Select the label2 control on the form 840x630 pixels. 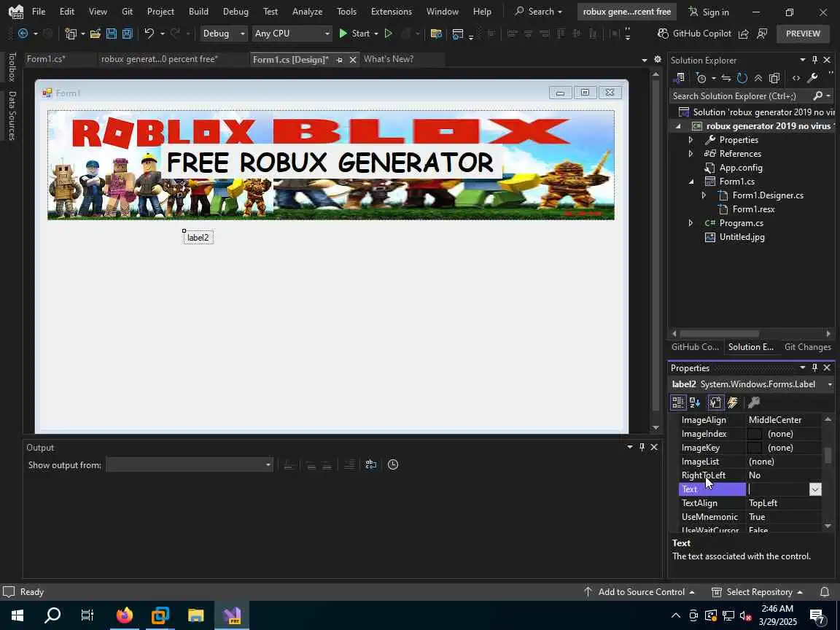click(x=198, y=237)
